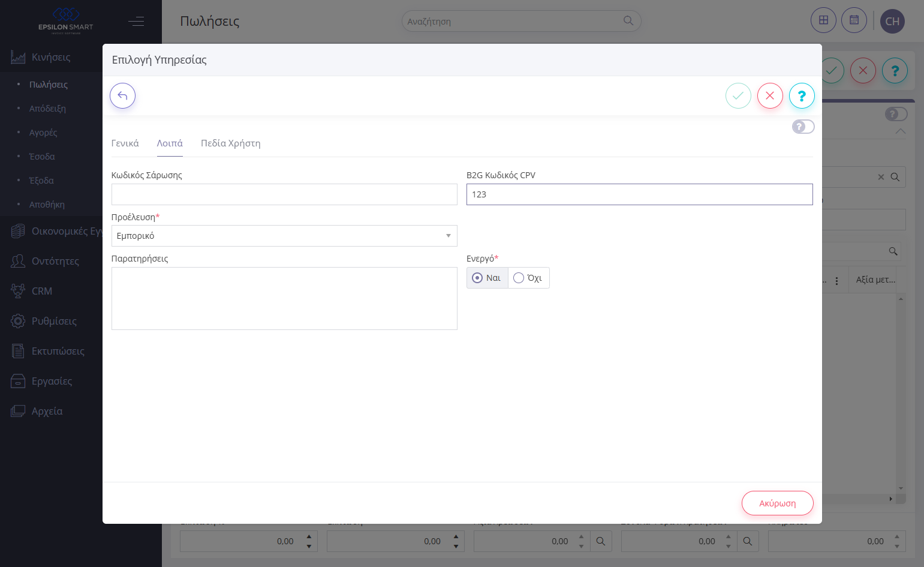924x567 pixels.
Task: Click the Epsilon Smart logo
Action: [x=65, y=21]
